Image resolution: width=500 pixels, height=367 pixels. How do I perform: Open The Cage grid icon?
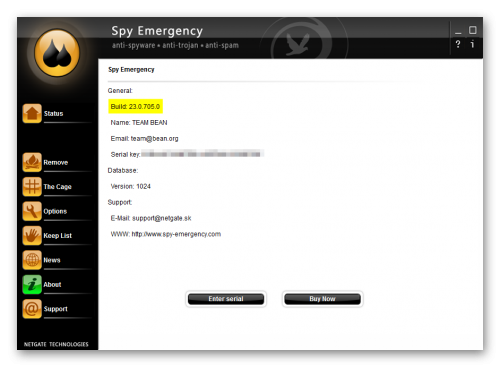(x=32, y=187)
